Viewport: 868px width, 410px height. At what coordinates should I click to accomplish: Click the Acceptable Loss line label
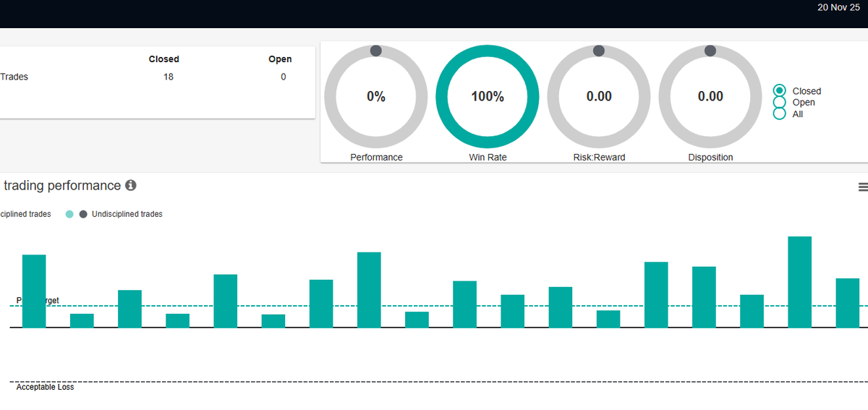[x=45, y=388]
